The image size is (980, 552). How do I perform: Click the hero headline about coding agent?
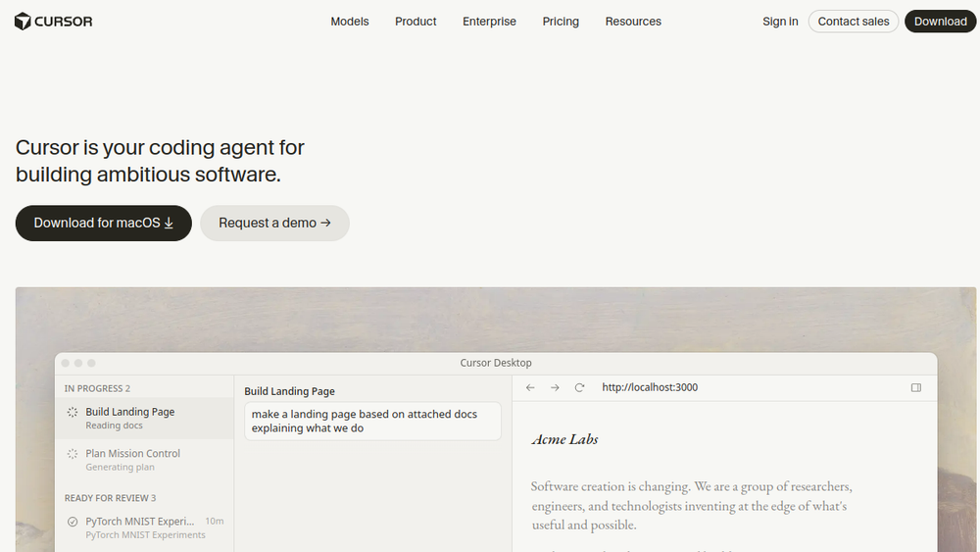point(160,161)
